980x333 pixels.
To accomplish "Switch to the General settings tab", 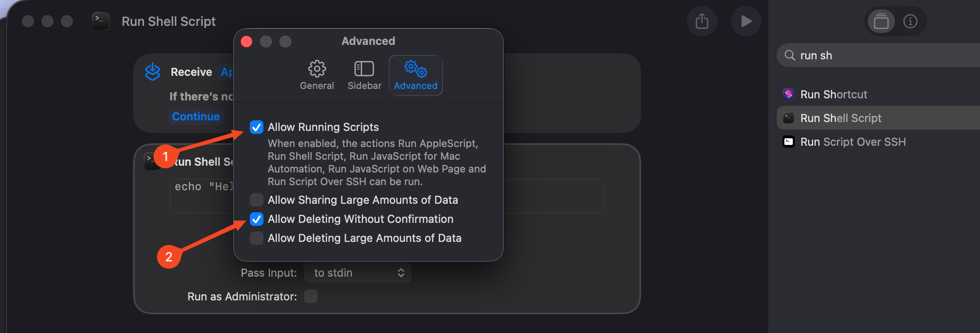I will point(317,75).
